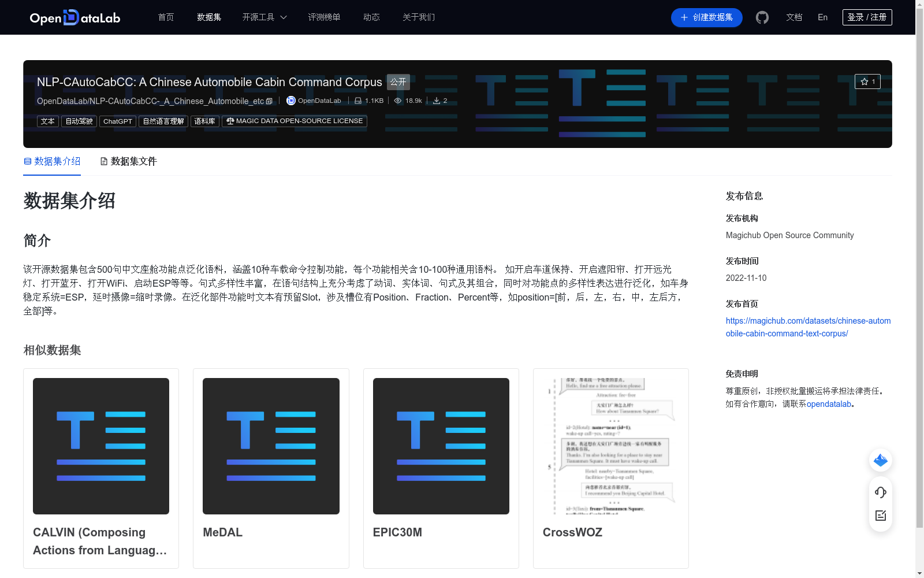The width and height of the screenshot is (924, 578).
Task: Click the 公开 badge
Action: click(x=398, y=82)
